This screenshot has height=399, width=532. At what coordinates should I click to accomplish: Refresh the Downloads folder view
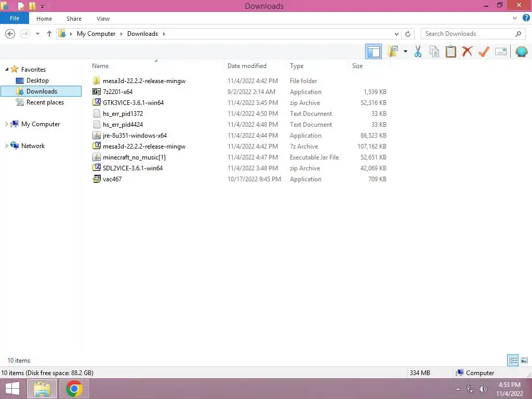pos(408,34)
